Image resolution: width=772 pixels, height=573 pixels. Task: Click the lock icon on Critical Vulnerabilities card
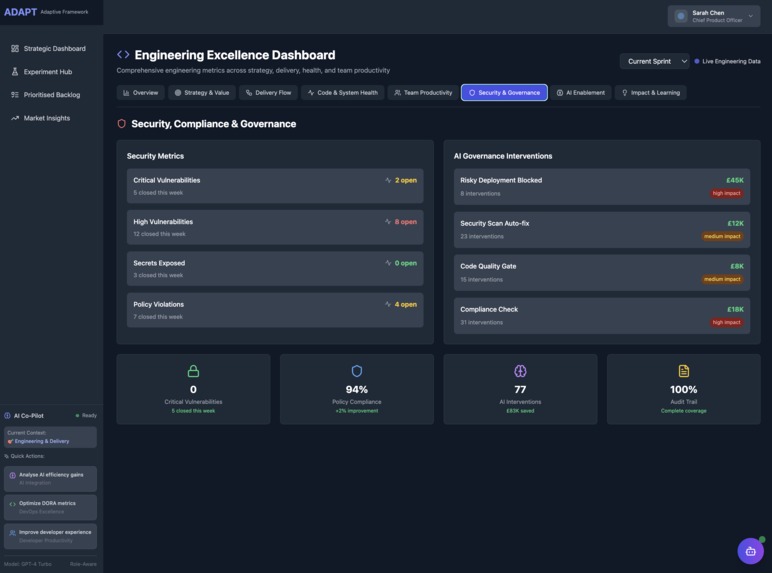tap(193, 371)
